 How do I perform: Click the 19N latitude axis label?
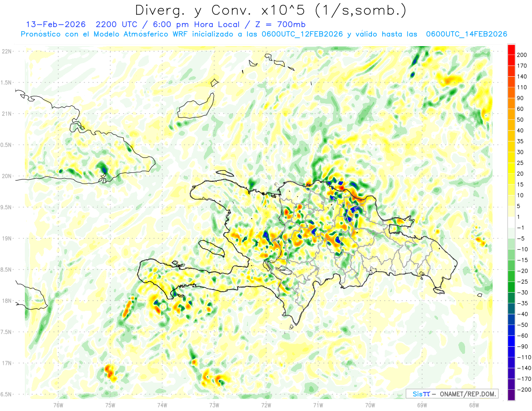pos(7,239)
